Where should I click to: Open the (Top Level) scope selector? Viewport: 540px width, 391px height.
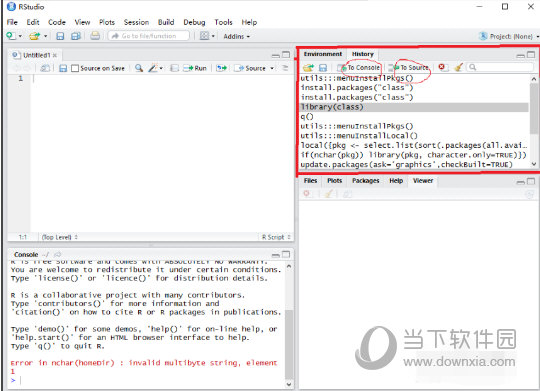tap(60, 237)
